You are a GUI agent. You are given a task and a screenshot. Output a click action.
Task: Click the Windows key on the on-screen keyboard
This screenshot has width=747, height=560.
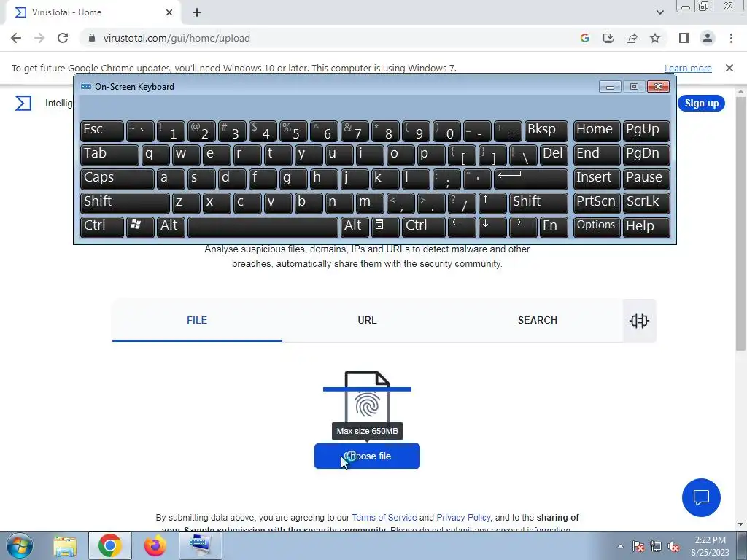coord(140,227)
